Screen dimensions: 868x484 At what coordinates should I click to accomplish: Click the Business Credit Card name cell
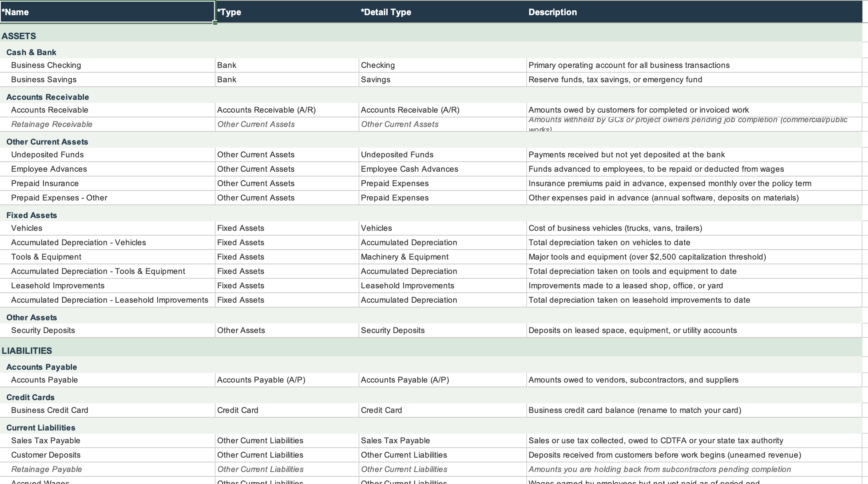pyautogui.click(x=107, y=410)
